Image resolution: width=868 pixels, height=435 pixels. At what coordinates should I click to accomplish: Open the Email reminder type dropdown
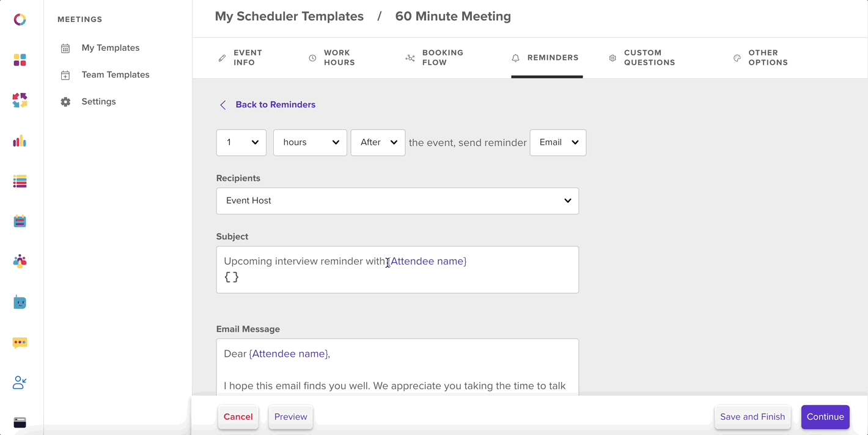558,142
